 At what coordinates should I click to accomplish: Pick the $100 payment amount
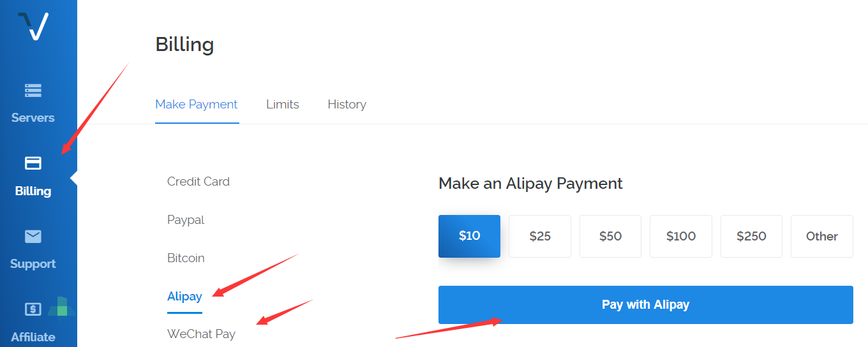tap(681, 236)
